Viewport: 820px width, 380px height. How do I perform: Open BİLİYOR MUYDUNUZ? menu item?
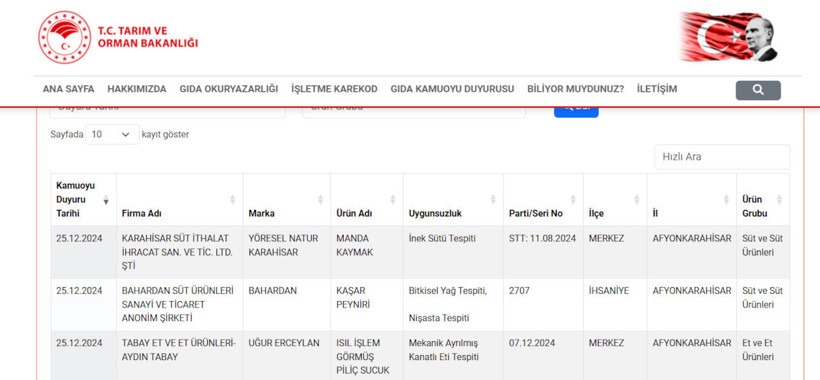point(576,89)
